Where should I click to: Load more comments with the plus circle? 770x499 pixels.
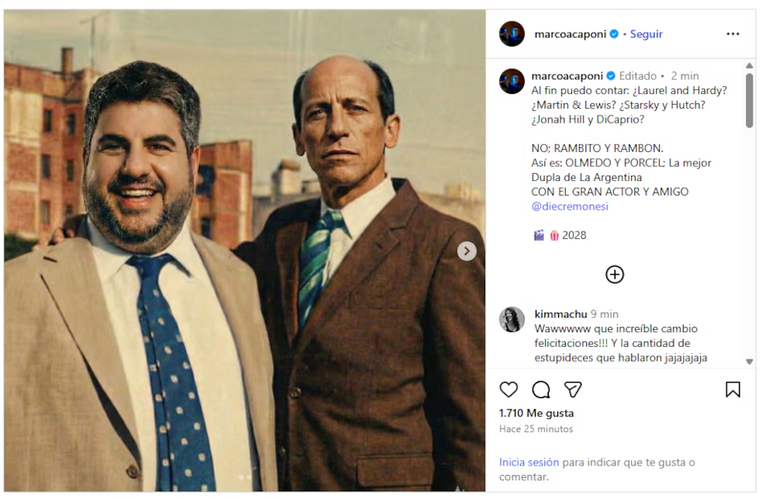pyautogui.click(x=614, y=274)
